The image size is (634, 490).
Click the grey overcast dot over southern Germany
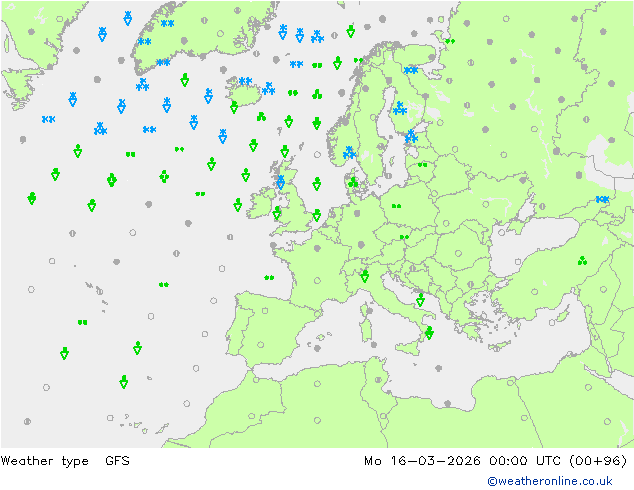point(361,245)
